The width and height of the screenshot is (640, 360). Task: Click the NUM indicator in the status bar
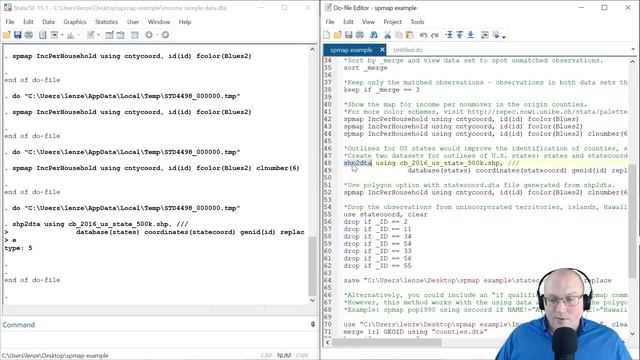click(284, 356)
